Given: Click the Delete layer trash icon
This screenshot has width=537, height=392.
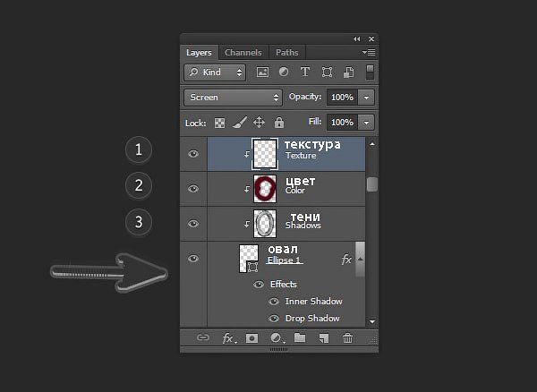Looking at the screenshot, I should point(347,338).
